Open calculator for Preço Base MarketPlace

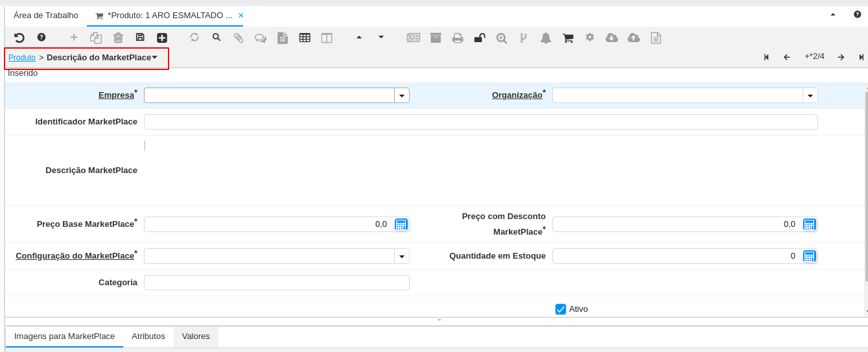401,224
